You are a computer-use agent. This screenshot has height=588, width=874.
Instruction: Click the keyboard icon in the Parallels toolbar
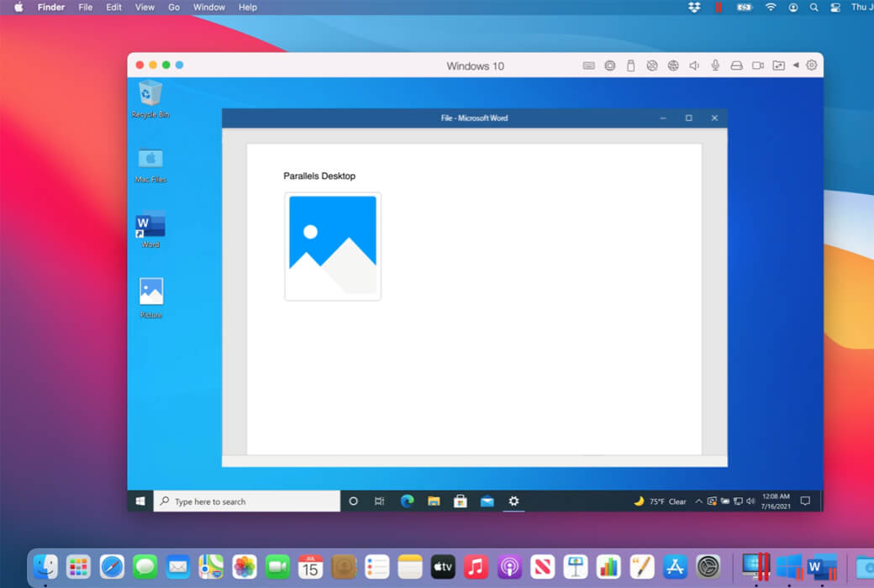coord(588,66)
